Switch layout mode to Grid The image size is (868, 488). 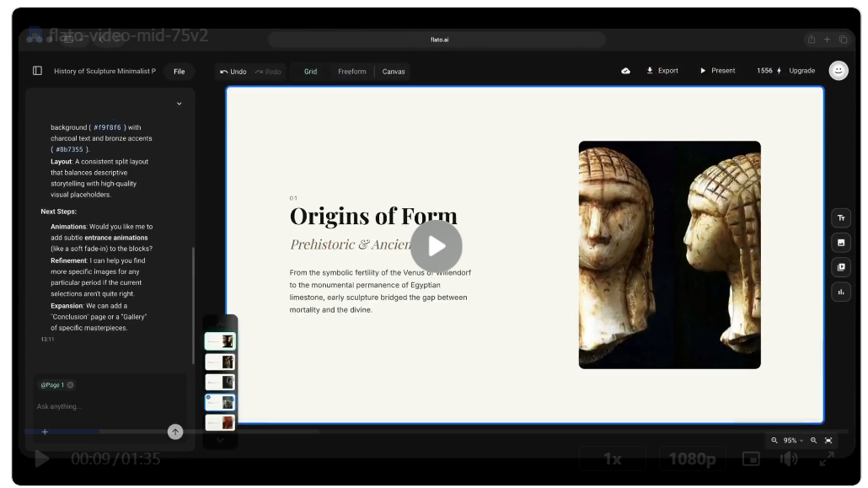pos(310,72)
